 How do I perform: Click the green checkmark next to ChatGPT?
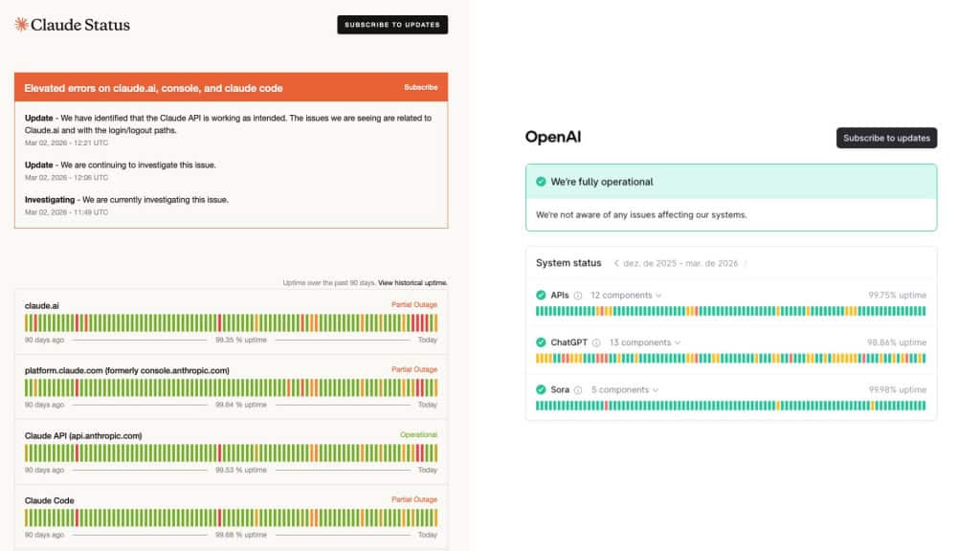click(541, 342)
